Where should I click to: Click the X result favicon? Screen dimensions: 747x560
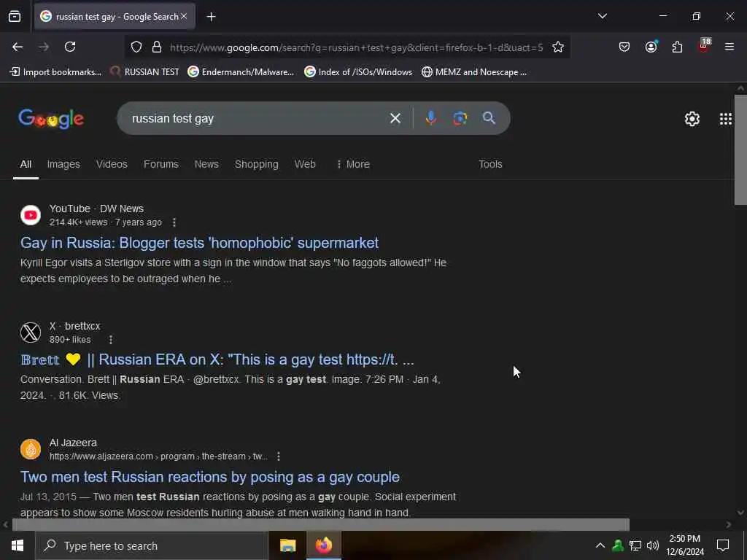tap(31, 332)
